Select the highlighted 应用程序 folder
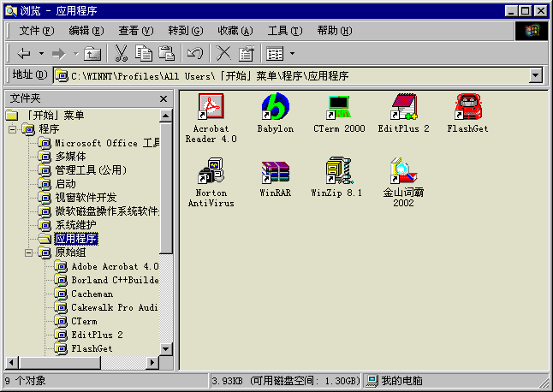 pyautogui.click(x=76, y=239)
